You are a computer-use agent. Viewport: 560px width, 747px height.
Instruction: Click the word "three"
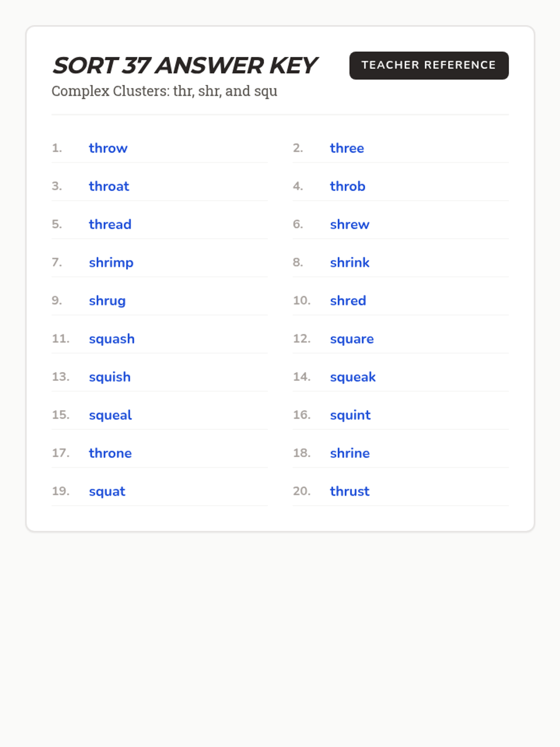347,148
